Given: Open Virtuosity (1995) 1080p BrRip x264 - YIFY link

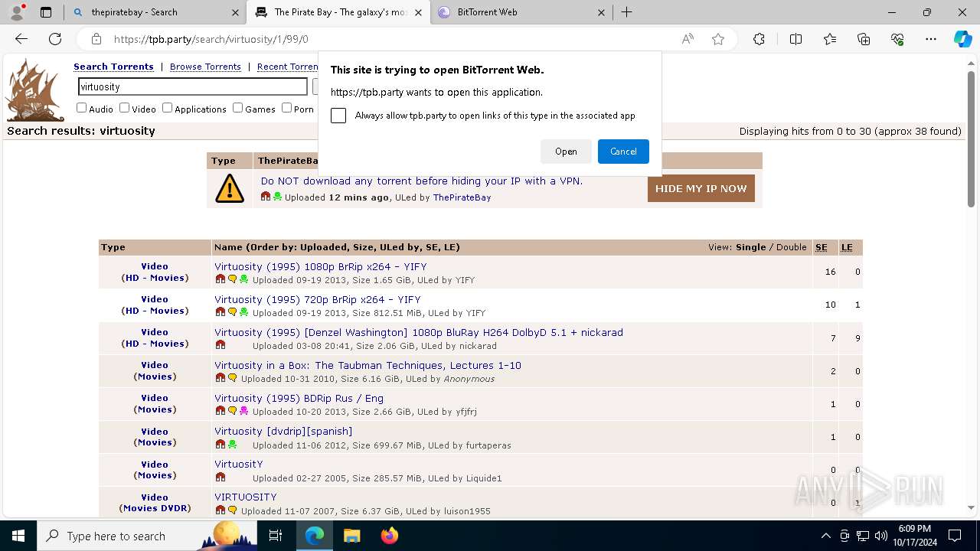Looking at the screenshot, I should point(320,266).
